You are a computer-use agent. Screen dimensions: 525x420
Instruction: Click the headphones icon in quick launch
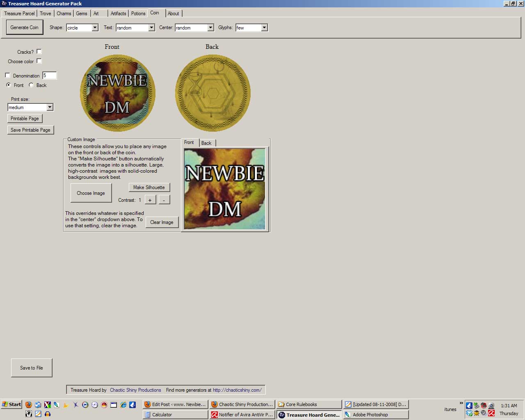[x=48, y=414]
